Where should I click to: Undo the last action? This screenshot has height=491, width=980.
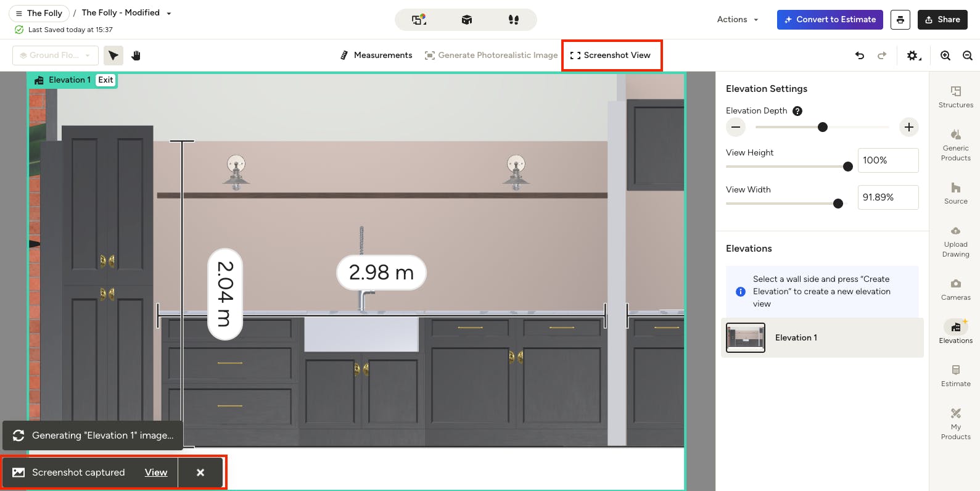[860, 56]
